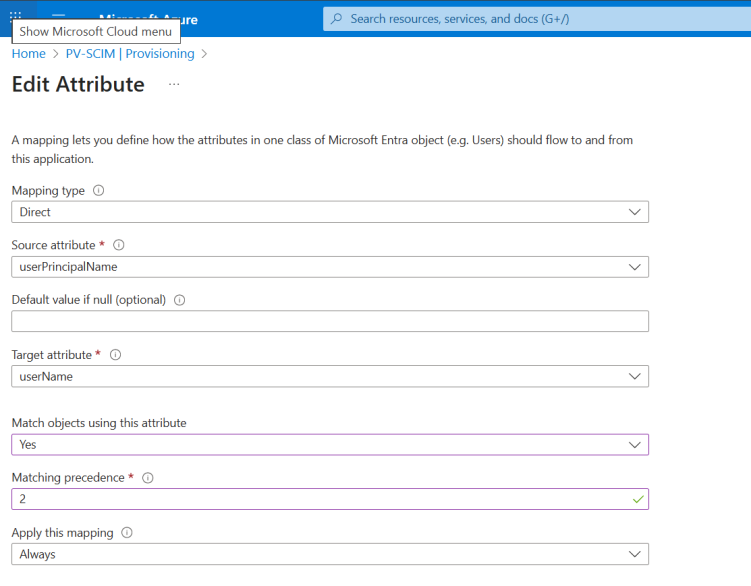Viewport: 751px width, 586px height.
Task: Navigate to PV-SCIM | Provisioning breadcrumb
Action: pyautogui.click(x=130, y=54)
